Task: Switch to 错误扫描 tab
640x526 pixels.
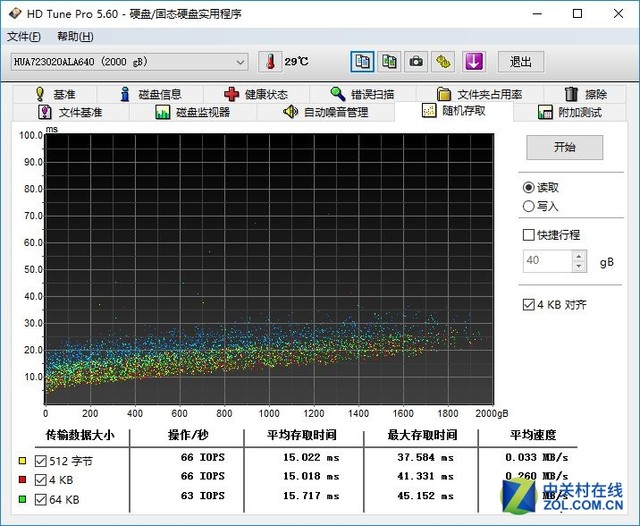Action: pyautogui.click(x=362, y=94)
